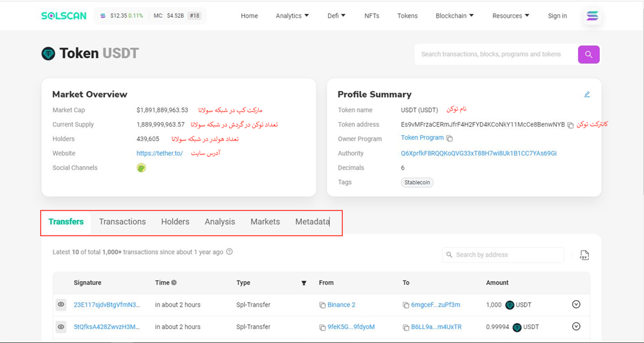Switch to the Transactions tab
This screenshot has width=644, height=343.
point(122,222)
